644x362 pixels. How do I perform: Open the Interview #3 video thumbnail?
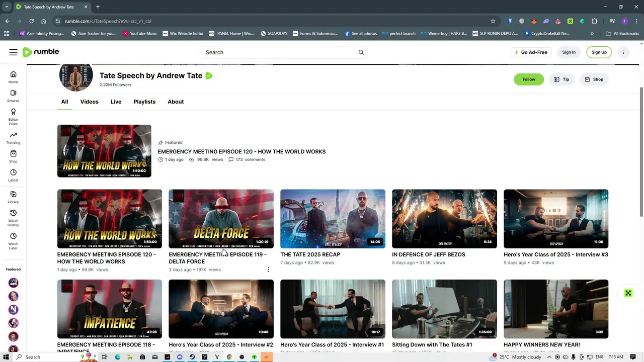(556, 219)
